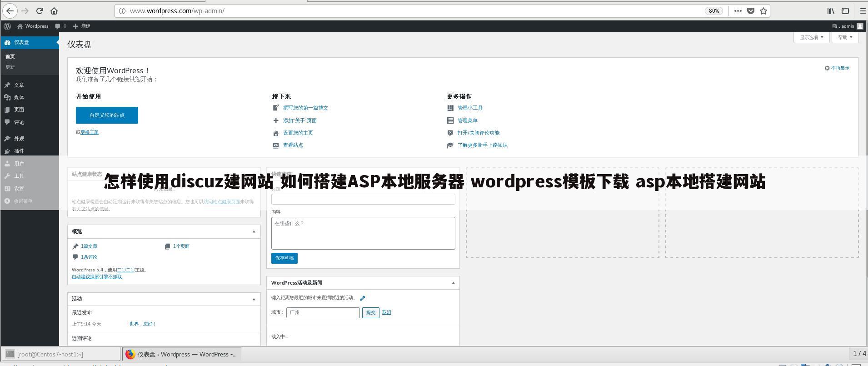Screen dimensions: 868x366
Task: Click 撰写您的第一篇博文 link
Action: point(305,108)
